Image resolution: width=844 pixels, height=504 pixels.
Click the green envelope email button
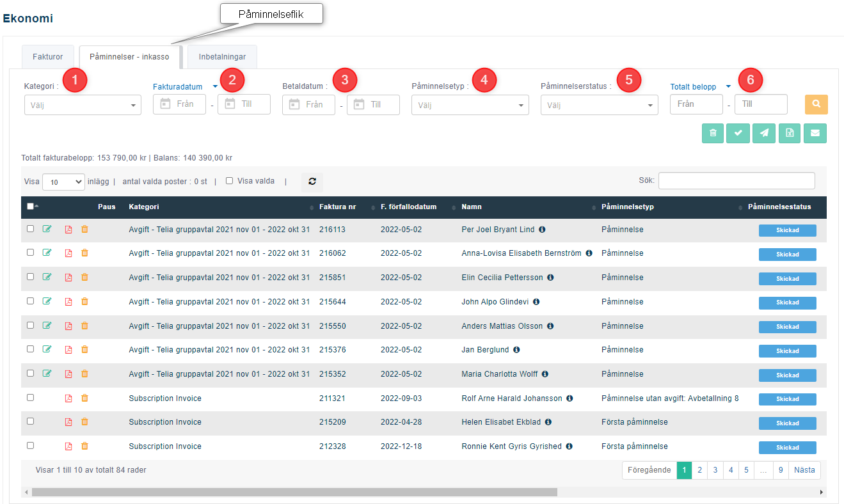click(815, 133)
